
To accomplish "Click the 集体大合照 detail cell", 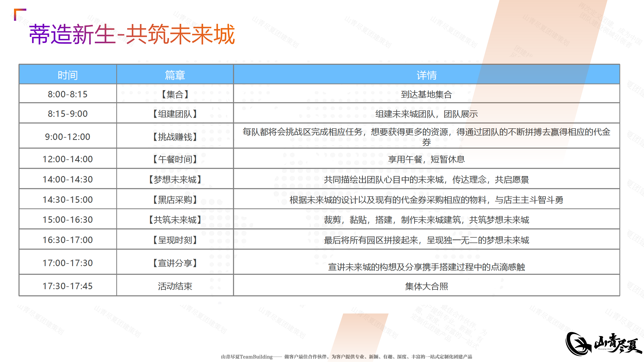I will tap(427, 286).
